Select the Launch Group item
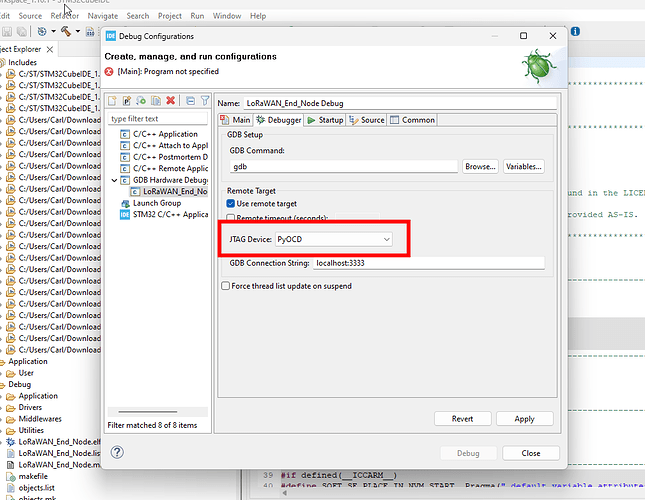The height and width of the screenshot is (500, 645). pyautogui.click(x=156, y=203)
